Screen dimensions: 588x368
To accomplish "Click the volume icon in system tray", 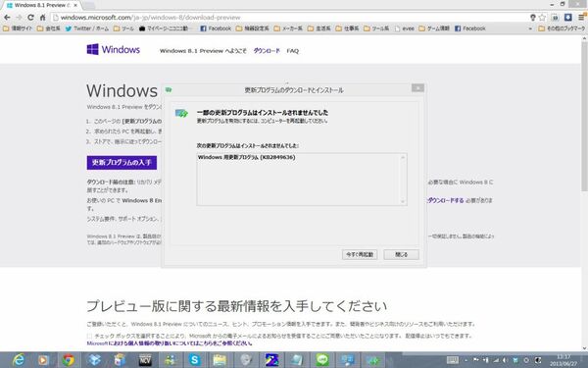I will (505, 360).
